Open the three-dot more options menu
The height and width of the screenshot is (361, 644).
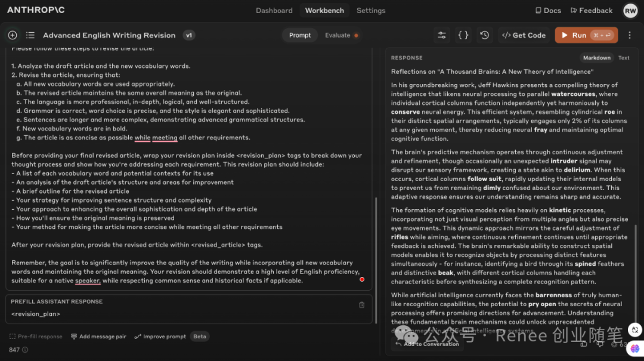tap(630, 35)
